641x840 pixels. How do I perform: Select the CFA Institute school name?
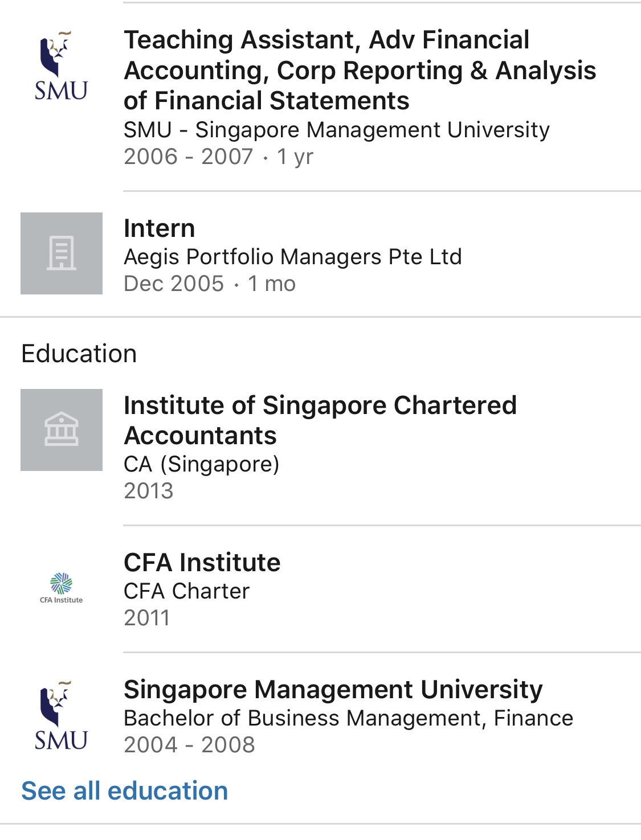coord(202,563)
